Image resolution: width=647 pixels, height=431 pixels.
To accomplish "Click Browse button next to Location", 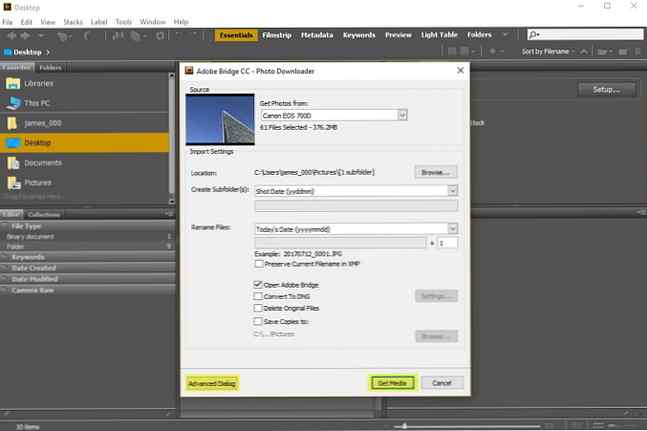I will (x=436, y=172).
